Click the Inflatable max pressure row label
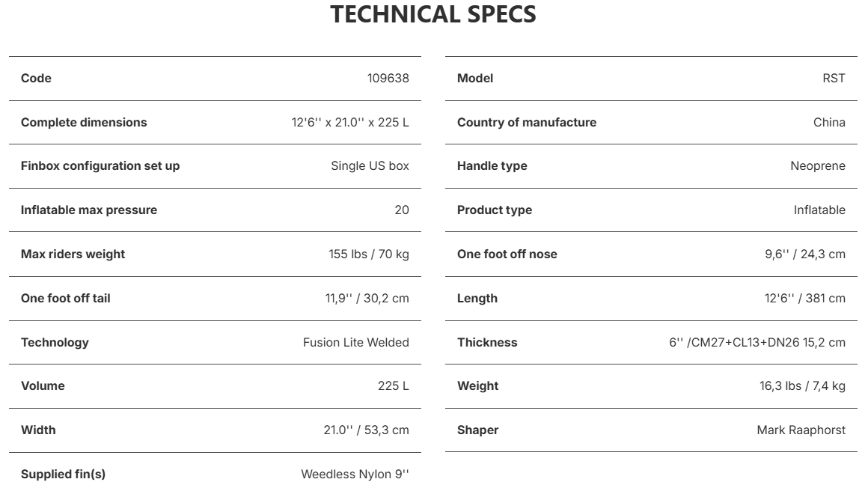The image size is (868, 494). point(89,210)
